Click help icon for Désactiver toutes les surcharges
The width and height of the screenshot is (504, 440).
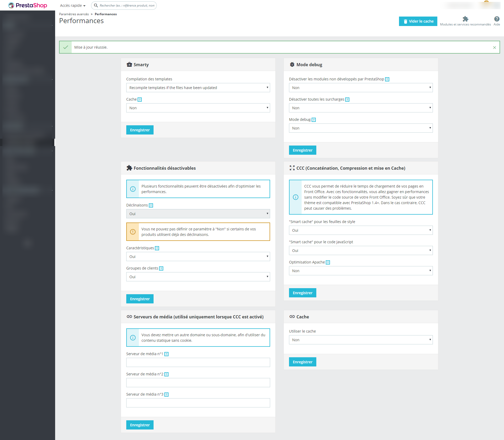pos(347,100)
